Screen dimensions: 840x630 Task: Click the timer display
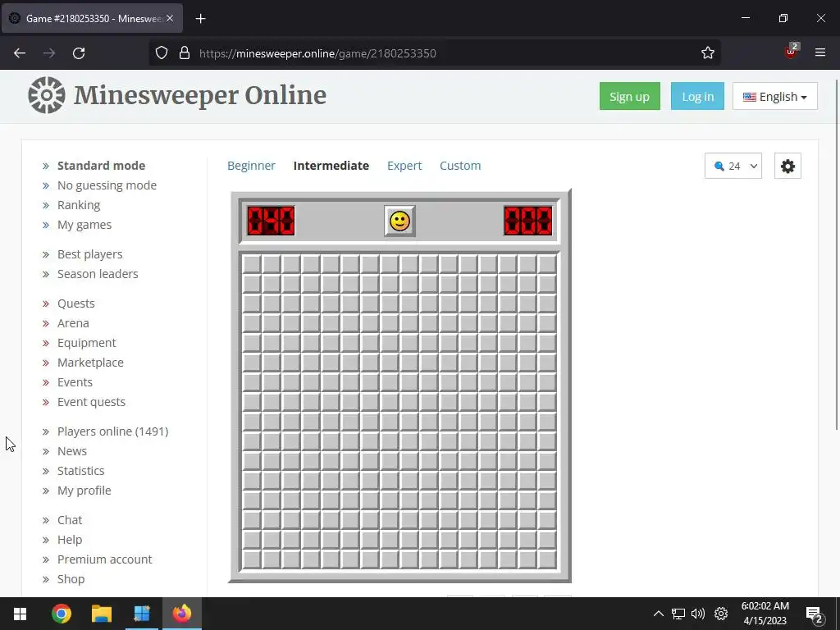pos(528,221)
